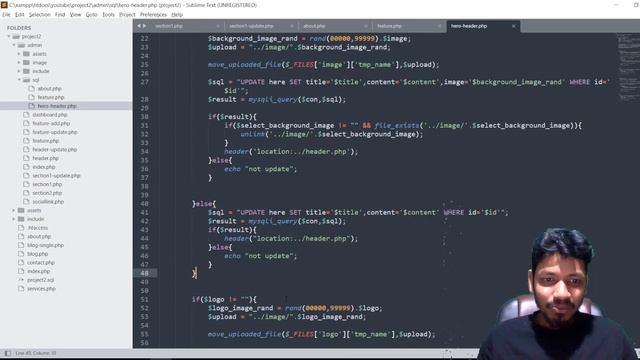Image resolution: width=640 pixels, height=360 pixels.
Task: Click the previous-tab arrow in tab bar
Action: 139,26
